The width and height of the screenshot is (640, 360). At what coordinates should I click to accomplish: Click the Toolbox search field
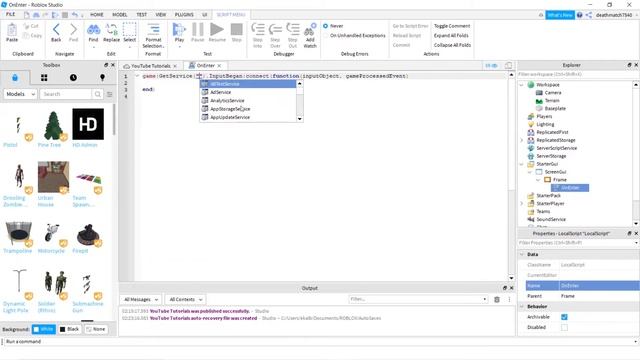(66, 94)
